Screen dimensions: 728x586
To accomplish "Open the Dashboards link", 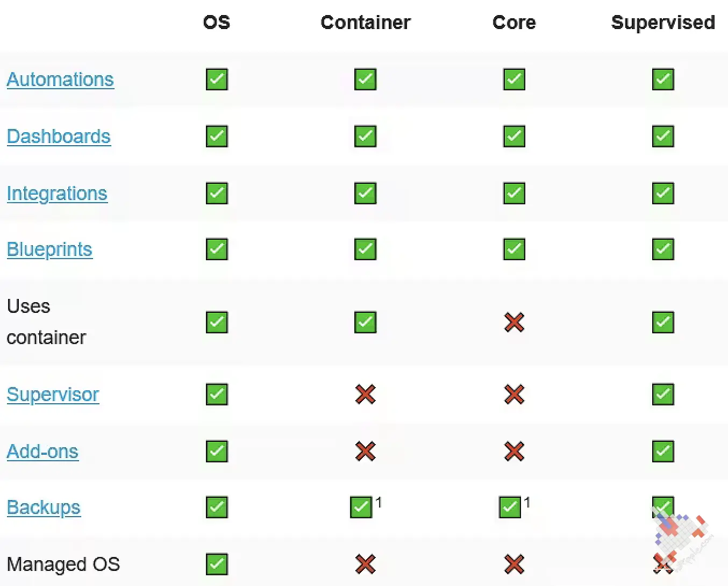I will pyautogui.click(x=59, y=137).
